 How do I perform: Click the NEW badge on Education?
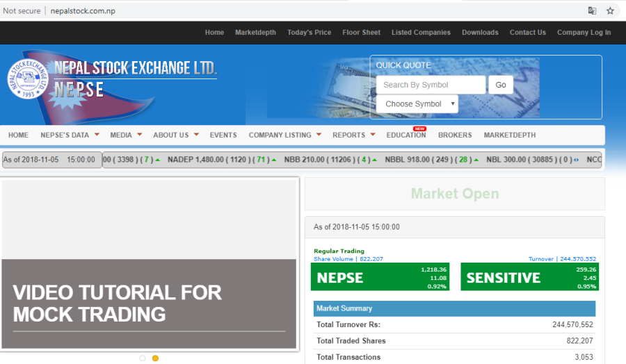coord(419,129)
